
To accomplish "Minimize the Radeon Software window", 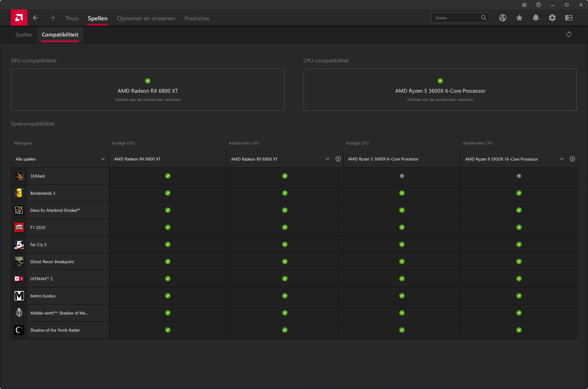I will (553, 5).
